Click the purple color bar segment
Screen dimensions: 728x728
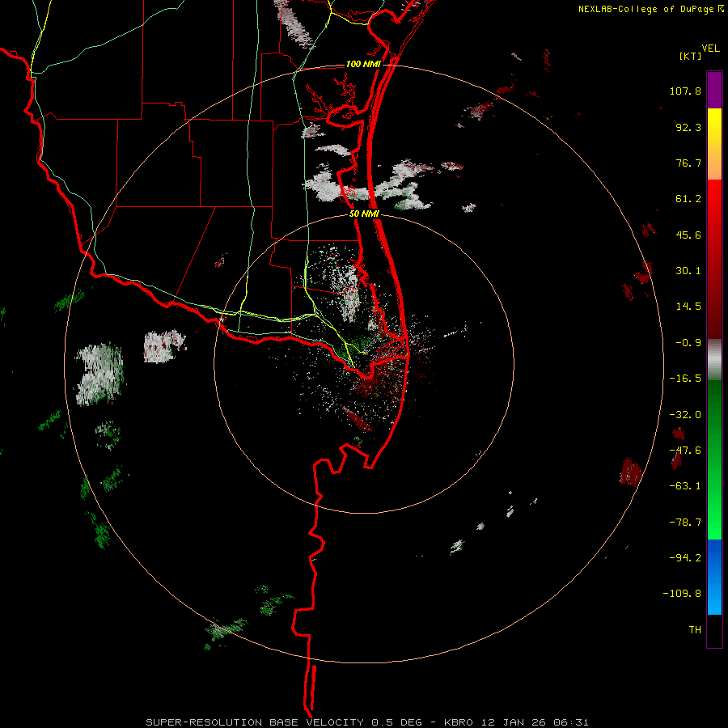click(x=714, y=90)
